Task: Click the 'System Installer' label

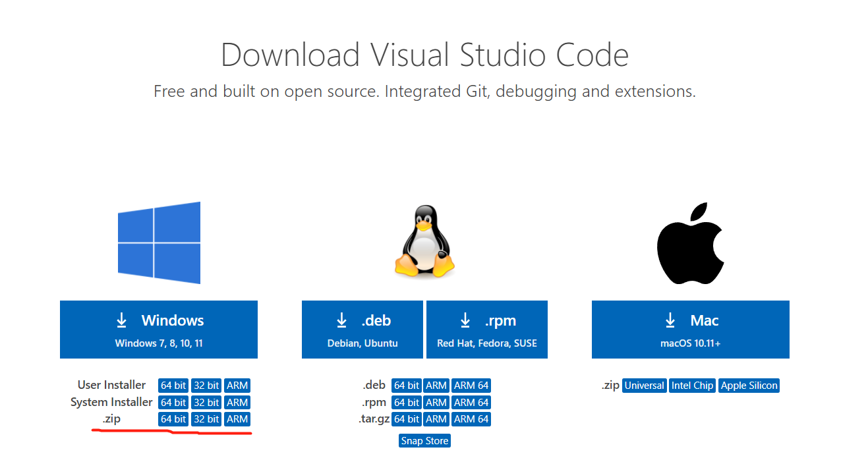Action: coord(112,402)
